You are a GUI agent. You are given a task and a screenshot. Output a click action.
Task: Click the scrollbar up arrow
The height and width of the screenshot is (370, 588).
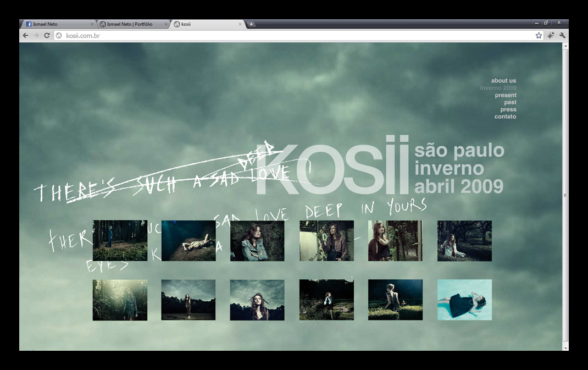point(565,46)
